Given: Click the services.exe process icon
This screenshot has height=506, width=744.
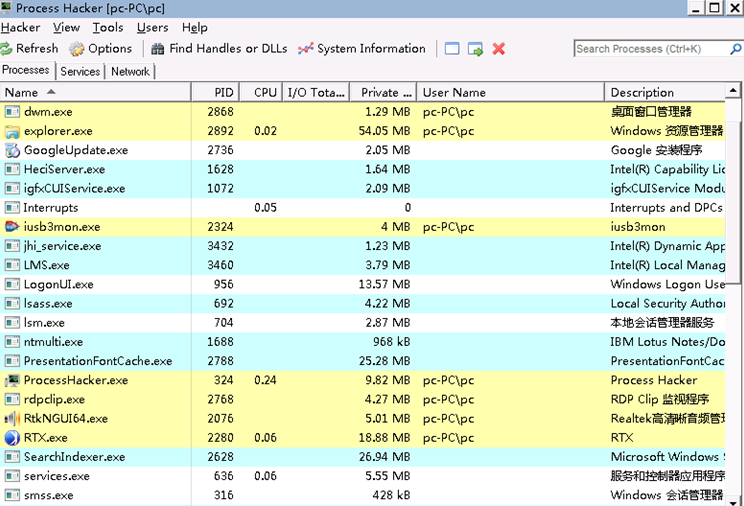Looking at the screenshot, I should pos(12,476).
